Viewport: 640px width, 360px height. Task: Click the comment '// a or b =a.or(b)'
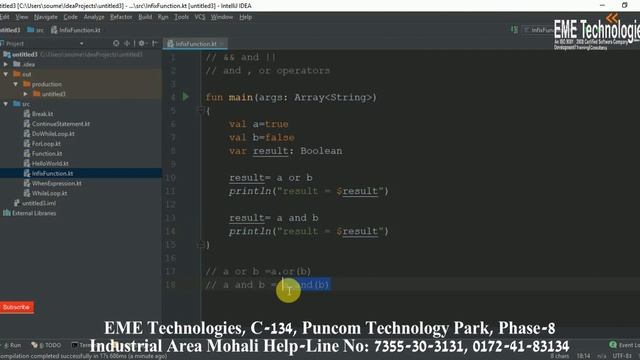(x=258, y=271)
